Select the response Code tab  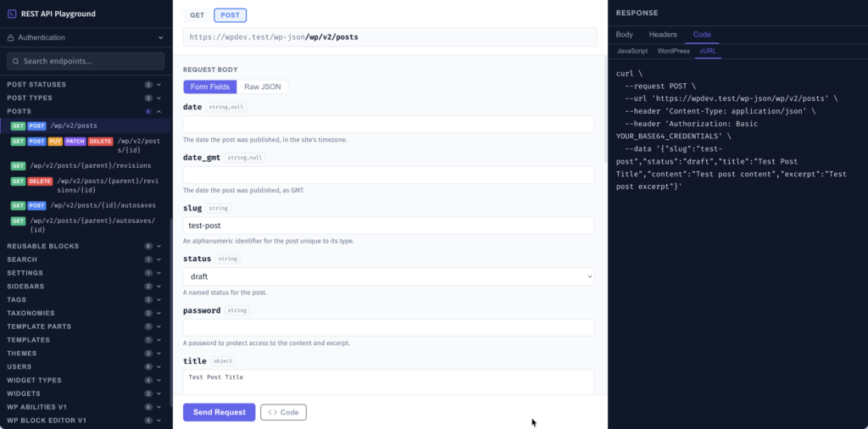coord(702,34)
